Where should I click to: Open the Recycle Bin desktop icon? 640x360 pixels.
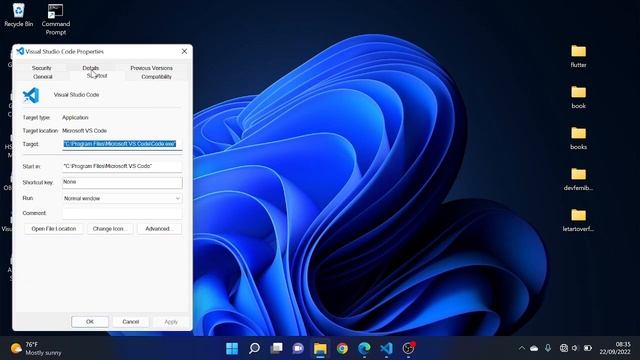click(18, 16)
